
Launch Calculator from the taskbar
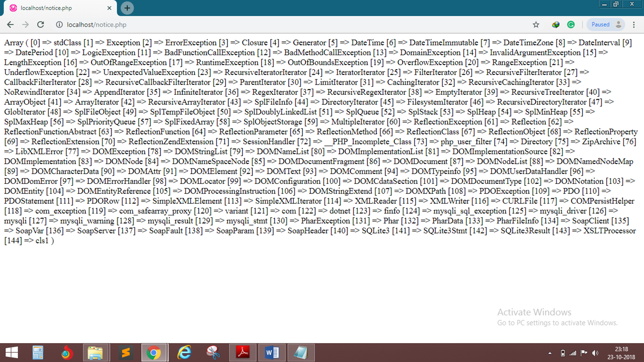coord(38,353)
